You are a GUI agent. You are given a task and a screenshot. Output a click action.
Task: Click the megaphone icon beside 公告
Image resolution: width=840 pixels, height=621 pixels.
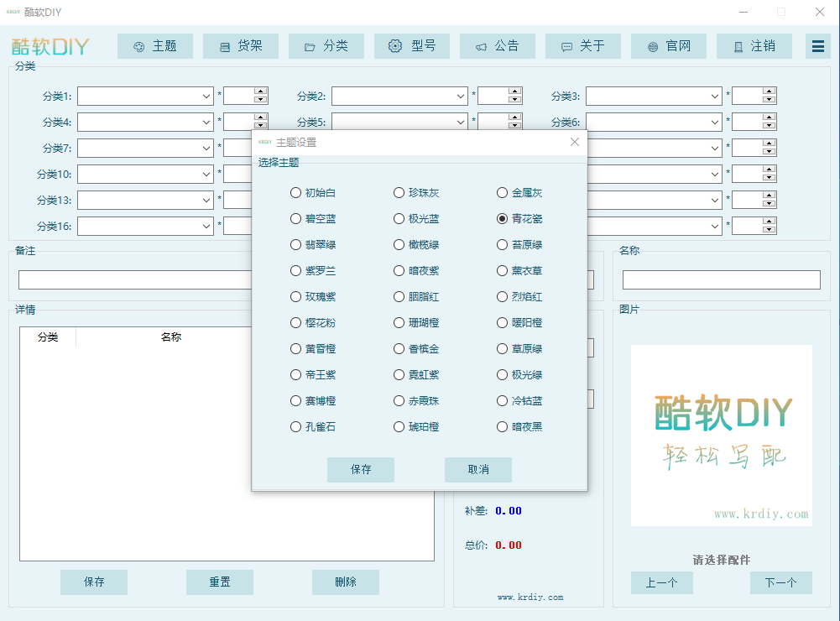[x=481, y=47]
